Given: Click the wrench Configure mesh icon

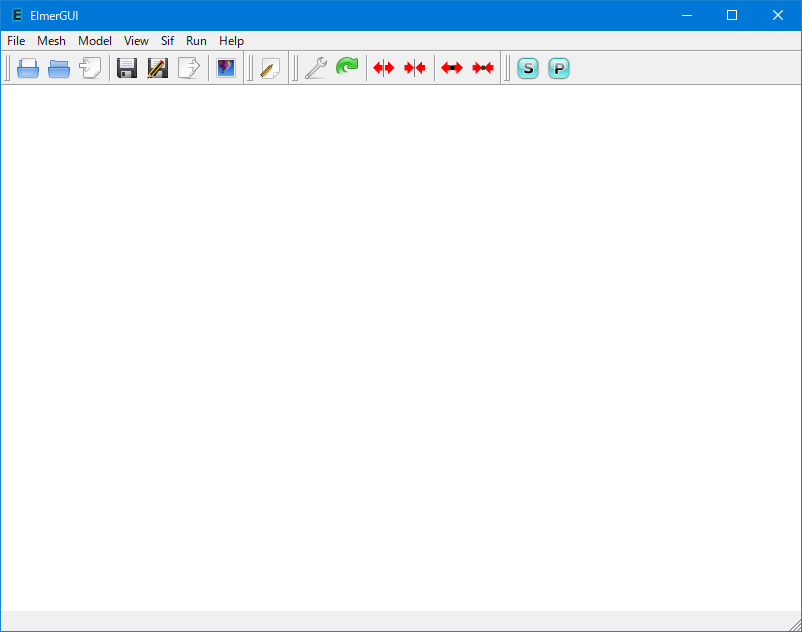Looking at the screenshot, I should tap(316, 68).
